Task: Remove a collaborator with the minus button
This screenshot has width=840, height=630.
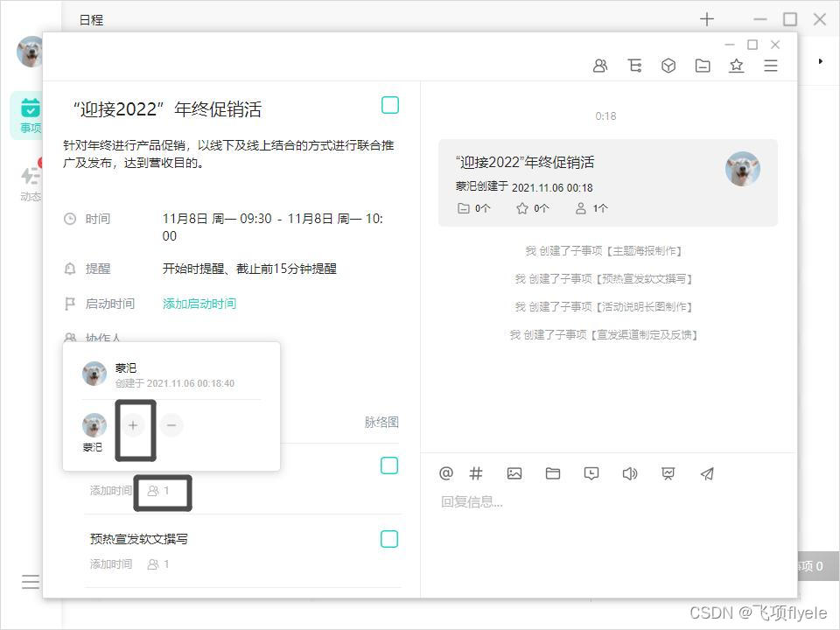Action: click(x=171, y=425)
